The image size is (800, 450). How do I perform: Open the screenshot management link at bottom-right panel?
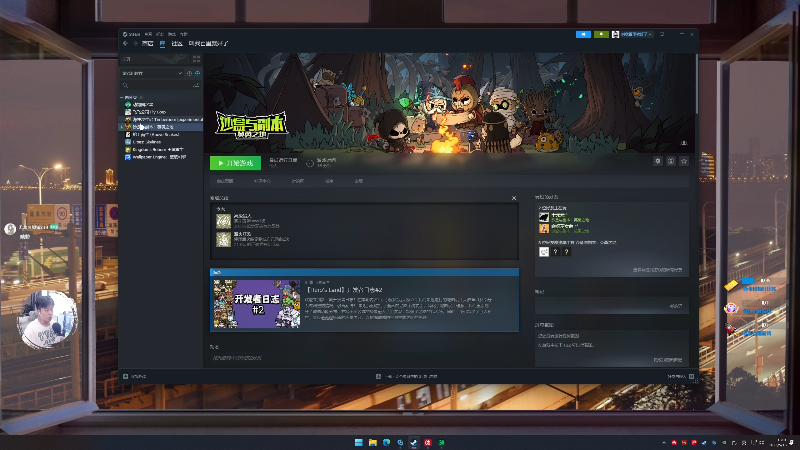[668, 360]
